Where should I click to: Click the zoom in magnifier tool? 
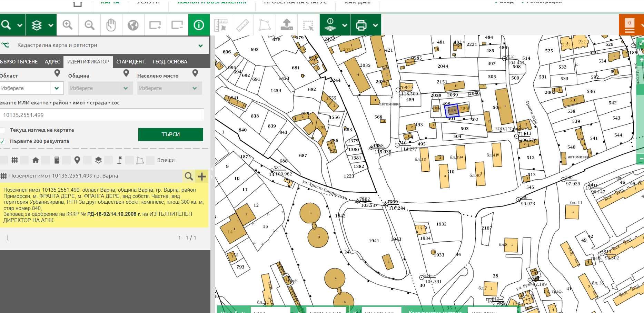68,25
